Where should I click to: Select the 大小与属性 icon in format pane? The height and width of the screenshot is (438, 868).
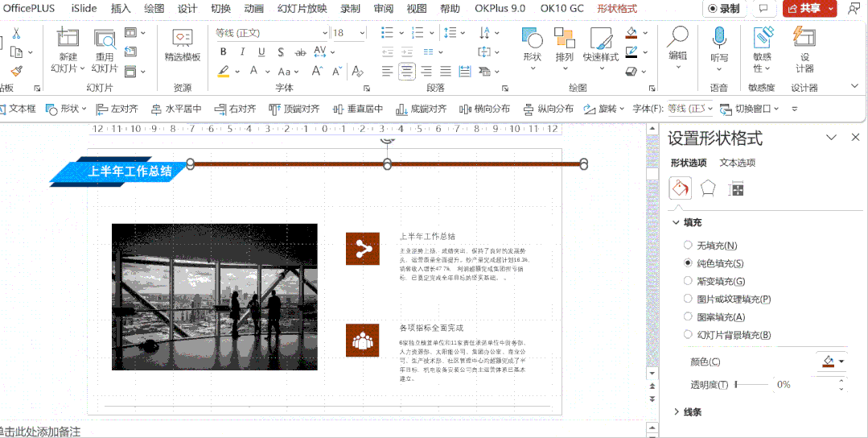[x=737, y=189]
